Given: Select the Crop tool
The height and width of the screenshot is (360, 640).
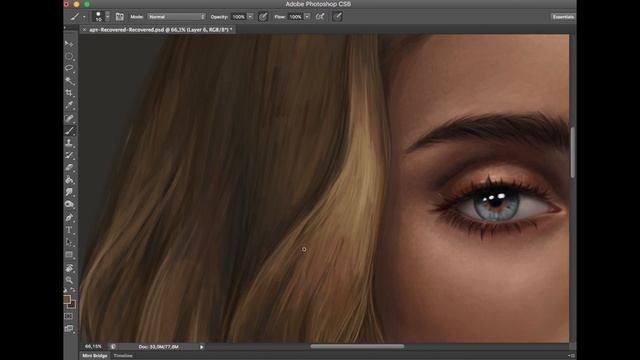Looking at the screenshot, I should point(69,93).
